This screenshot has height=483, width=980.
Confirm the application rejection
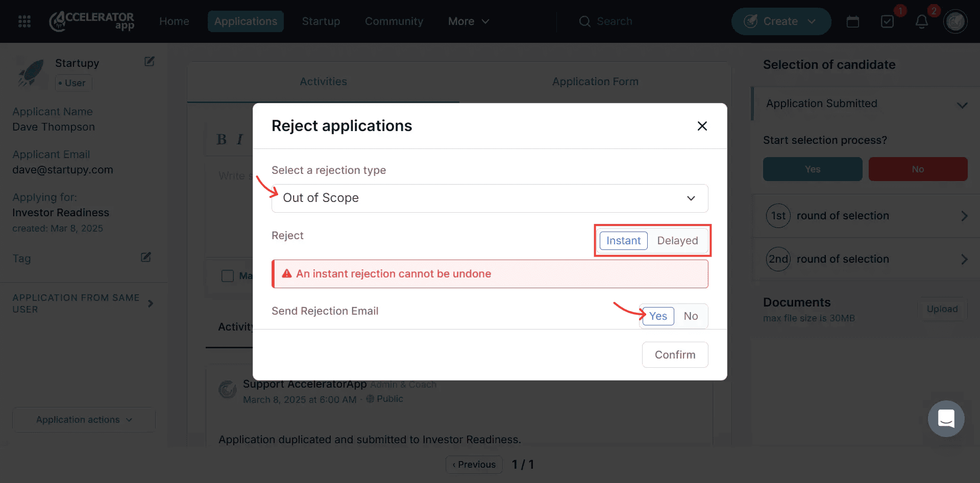[x=675, y=355]
